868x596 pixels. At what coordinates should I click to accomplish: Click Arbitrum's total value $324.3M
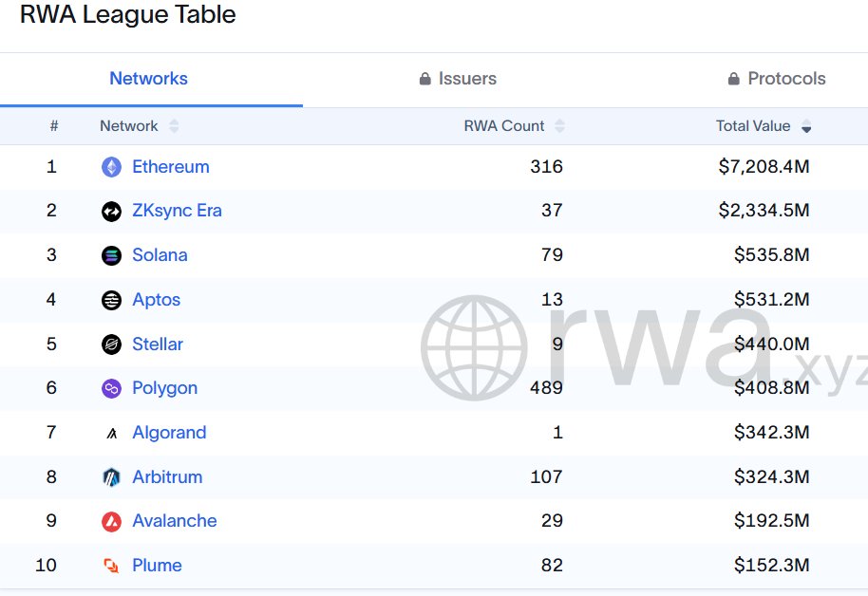(772, 477)
